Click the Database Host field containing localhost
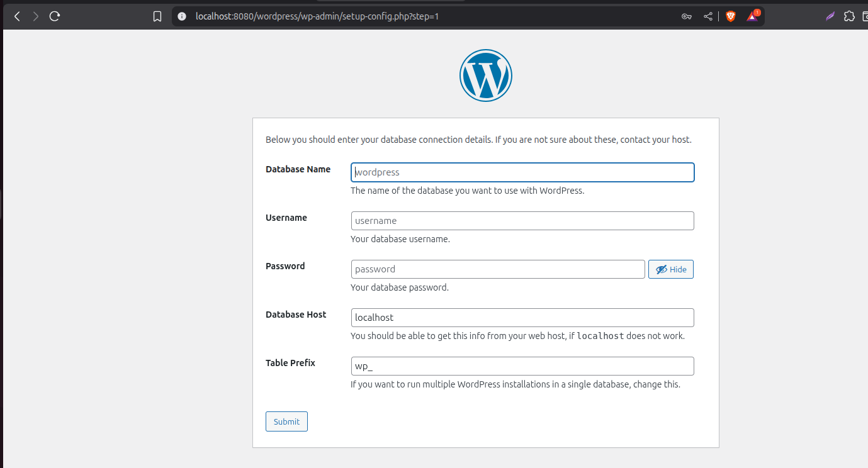This screenshot has height=468, width=868. (522, 318)
